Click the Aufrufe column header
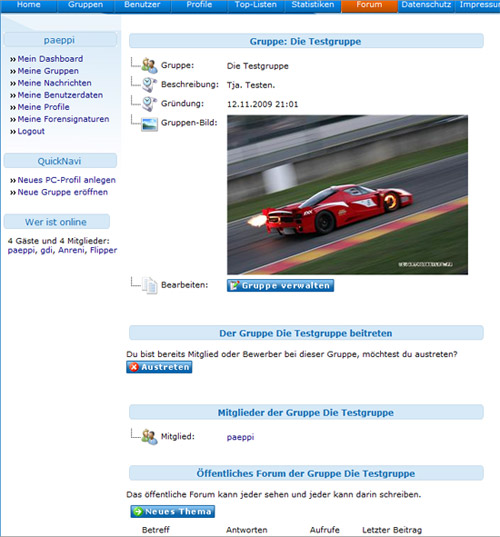This screenshot has height=537, width=500. [325, 530]
